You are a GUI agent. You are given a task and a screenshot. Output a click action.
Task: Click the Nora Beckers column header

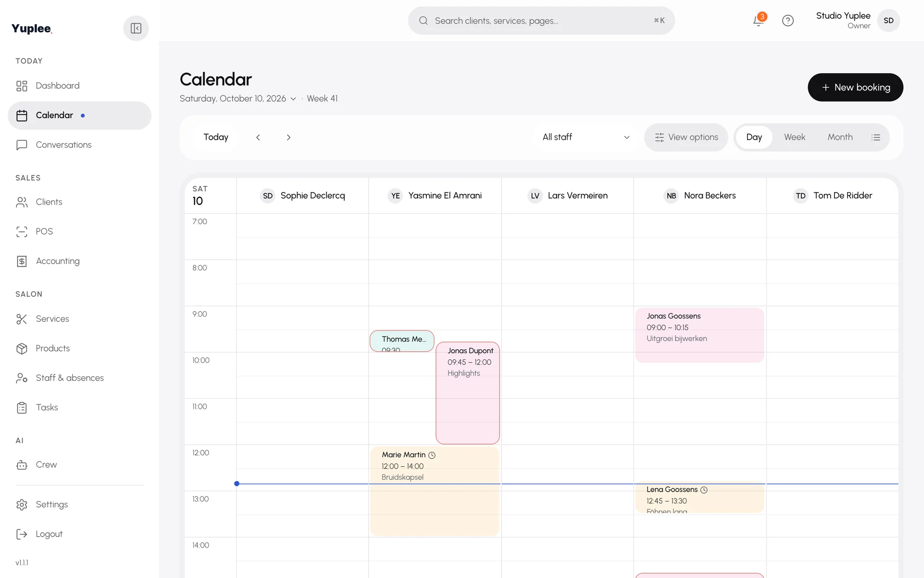[700, 196]
